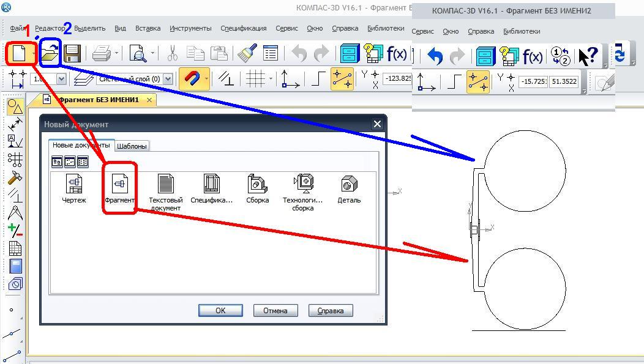Expand the scale value dropdown

tap(61, 79)
